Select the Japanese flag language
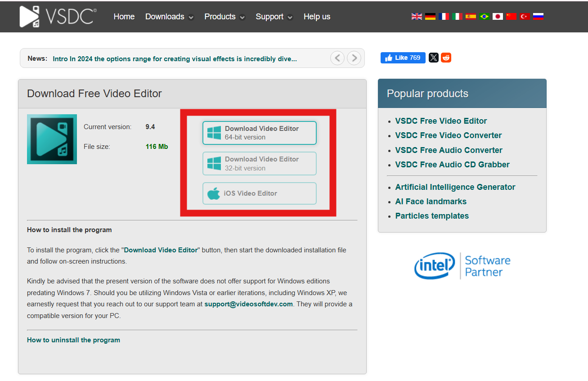 point(498,16)
